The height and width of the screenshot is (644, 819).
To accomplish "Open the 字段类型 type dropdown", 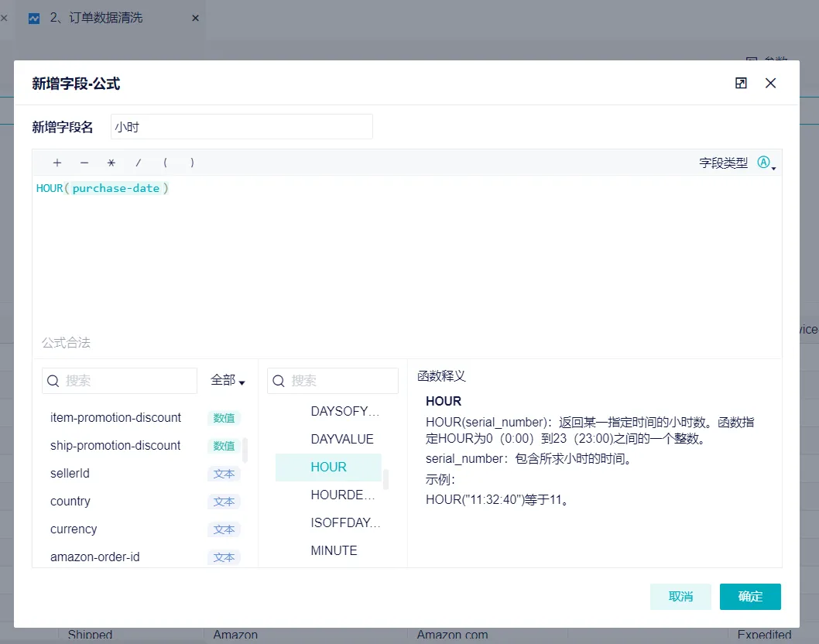I will [x=766, y=163].
